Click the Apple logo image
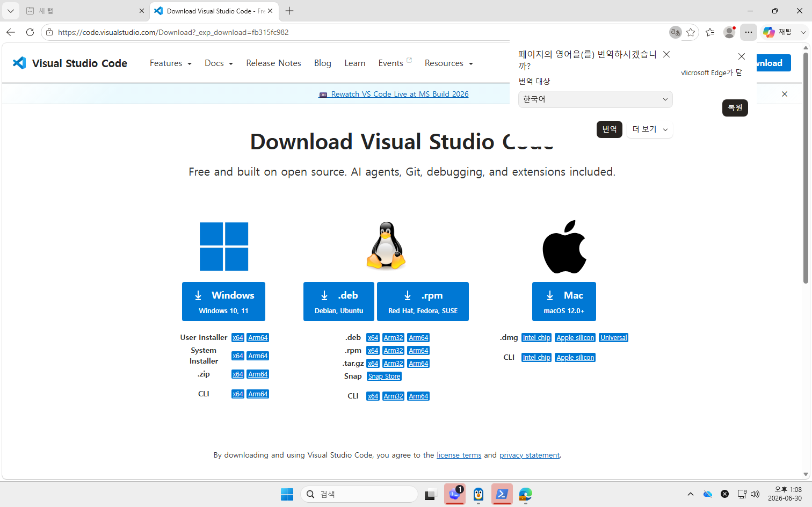Image resolution: width=812 pixels, height=507 pixels. [564, 247]
